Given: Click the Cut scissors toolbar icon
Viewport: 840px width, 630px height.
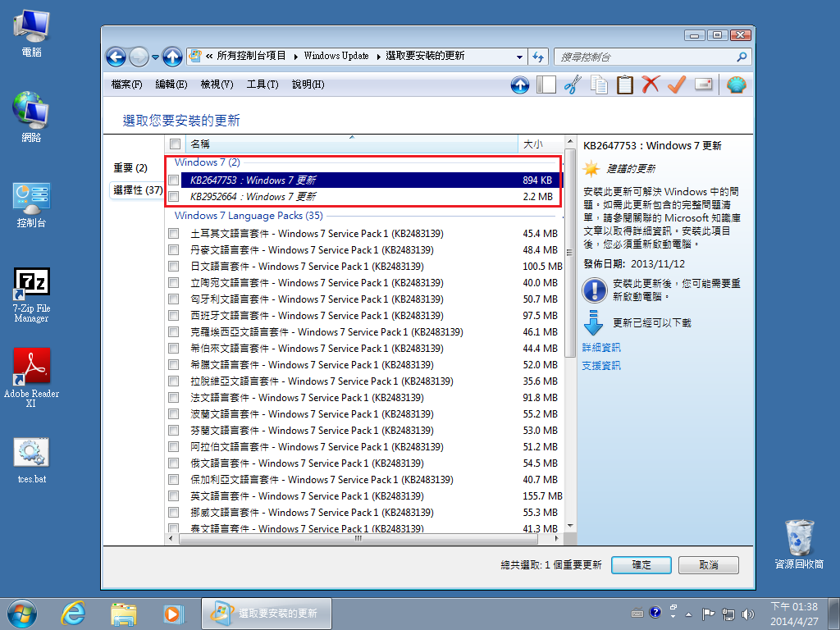Looking at the screenshot, I should [572, 84].
